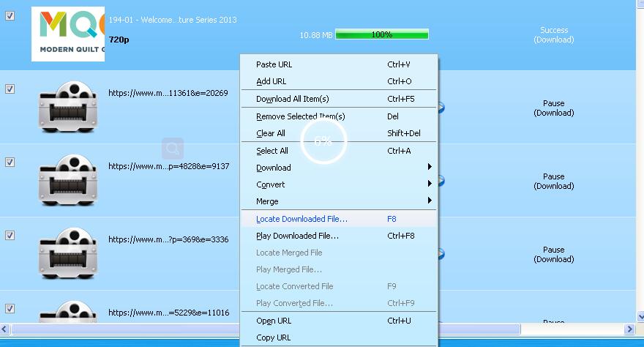644x347 pixels.
Task: Click film reel icon for ?p=369&e=3336 item
Action: (68, 253)
